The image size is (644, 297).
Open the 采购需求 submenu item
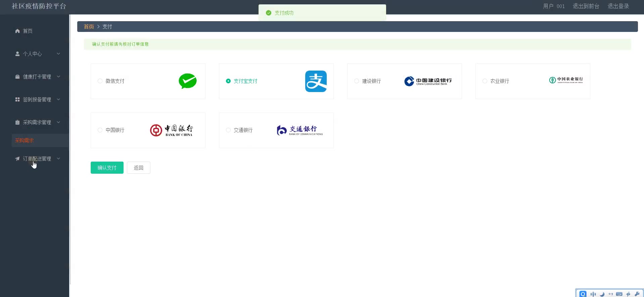(x=40, y=140)
